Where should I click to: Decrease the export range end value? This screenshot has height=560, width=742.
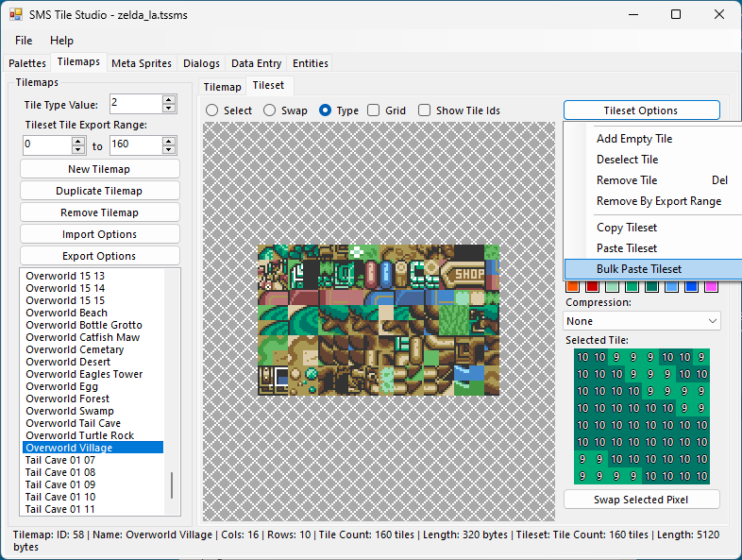[x=169, y=149]
